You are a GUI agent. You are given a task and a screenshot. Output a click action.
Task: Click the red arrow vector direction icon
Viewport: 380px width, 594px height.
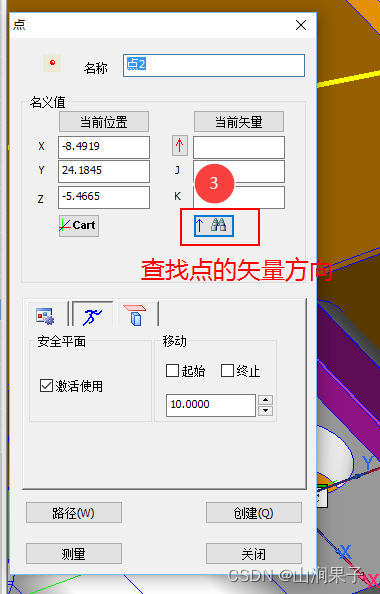[180, 145]
